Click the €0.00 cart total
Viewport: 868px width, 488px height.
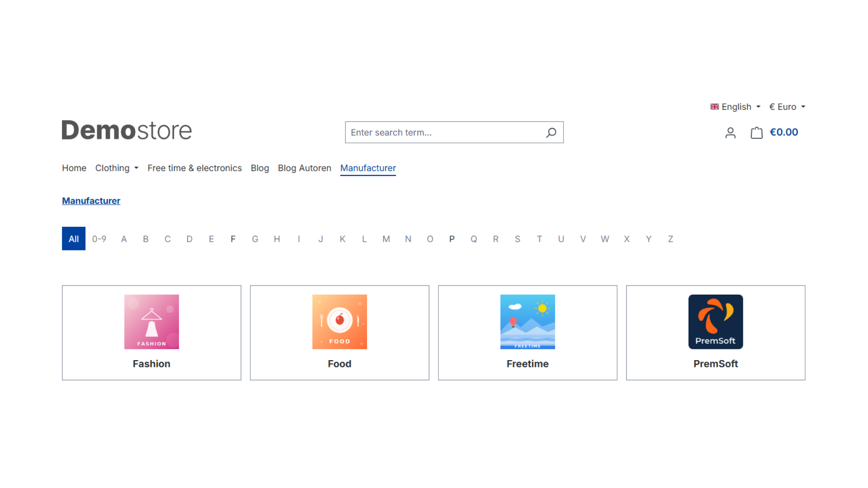tap(784, 132)
